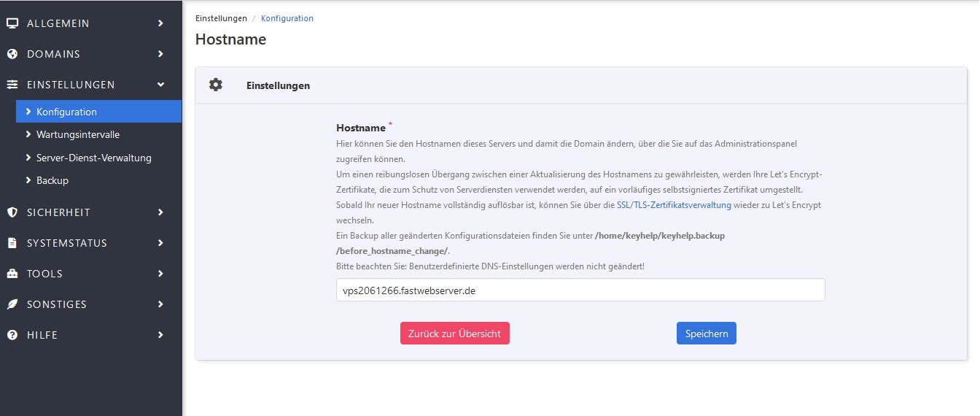Open the SSL/TLS-Zertifikatsverwaltung link

(673, 205)
